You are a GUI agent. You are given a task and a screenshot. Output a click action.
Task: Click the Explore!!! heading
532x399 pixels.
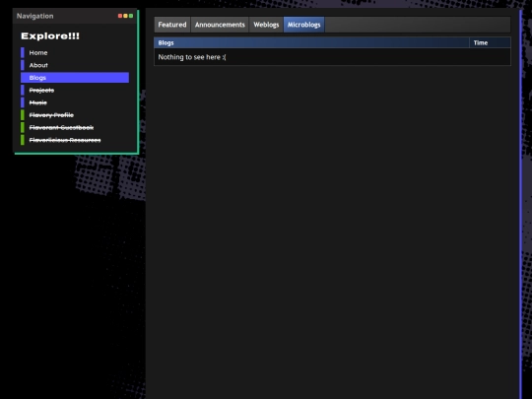(50, 36)
